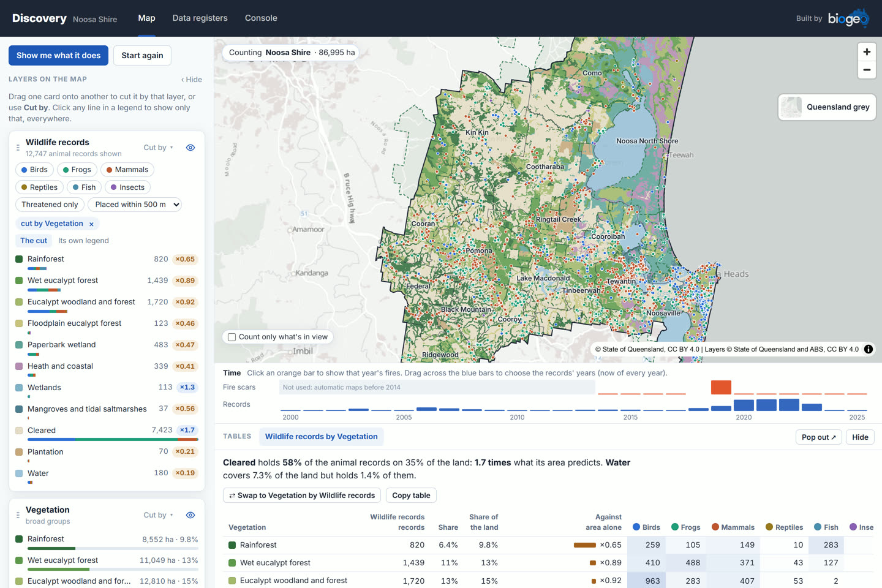The width and height of the screenshot is (882, 588).
Task: Click the Start again button
Action: (x=142, y=56)
